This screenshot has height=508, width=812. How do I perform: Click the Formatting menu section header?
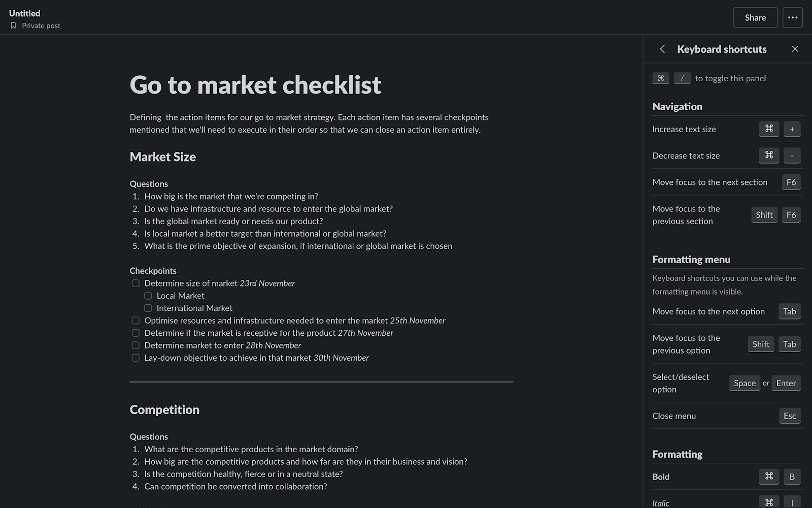point(691,259)
